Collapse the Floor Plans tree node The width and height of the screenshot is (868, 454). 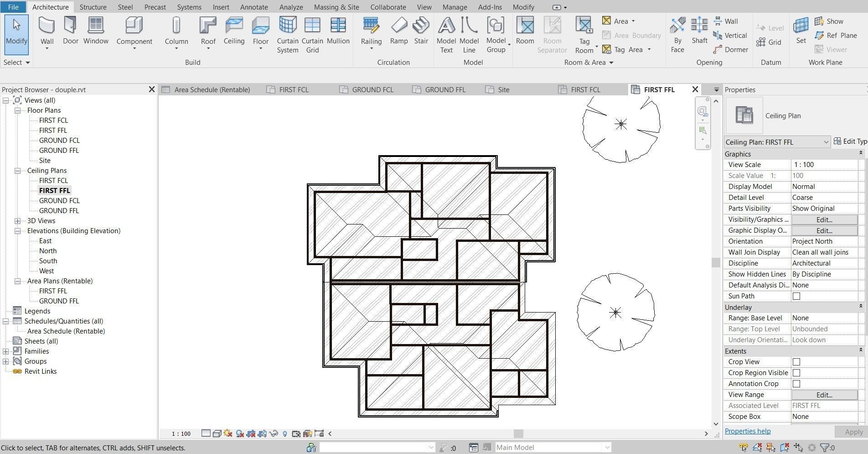(17, 110)
